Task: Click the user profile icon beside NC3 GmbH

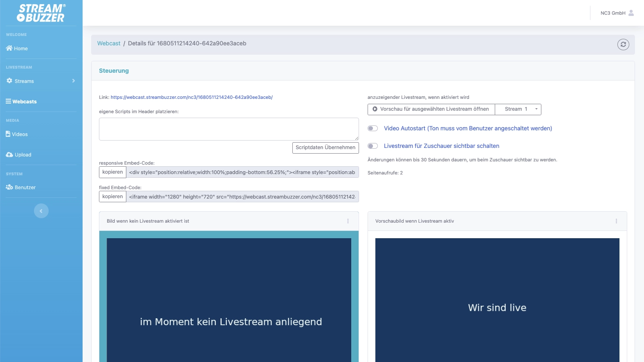Action: (631, 13)
